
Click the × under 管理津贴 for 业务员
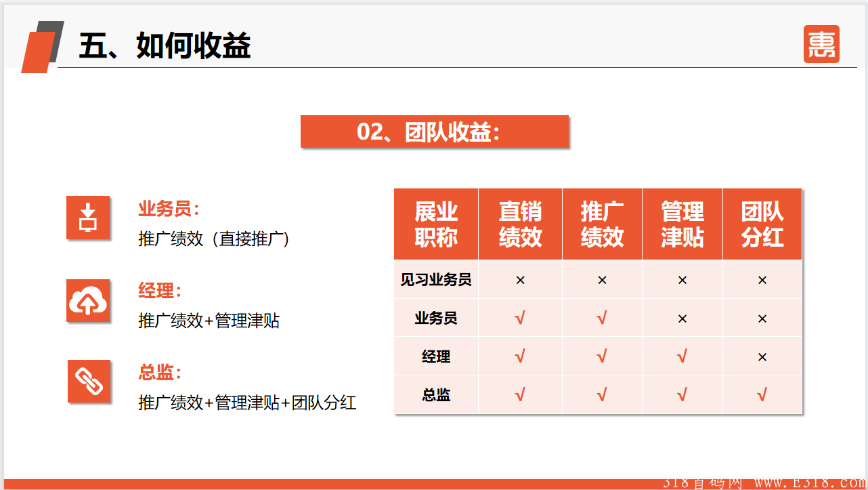coord(682,319)
